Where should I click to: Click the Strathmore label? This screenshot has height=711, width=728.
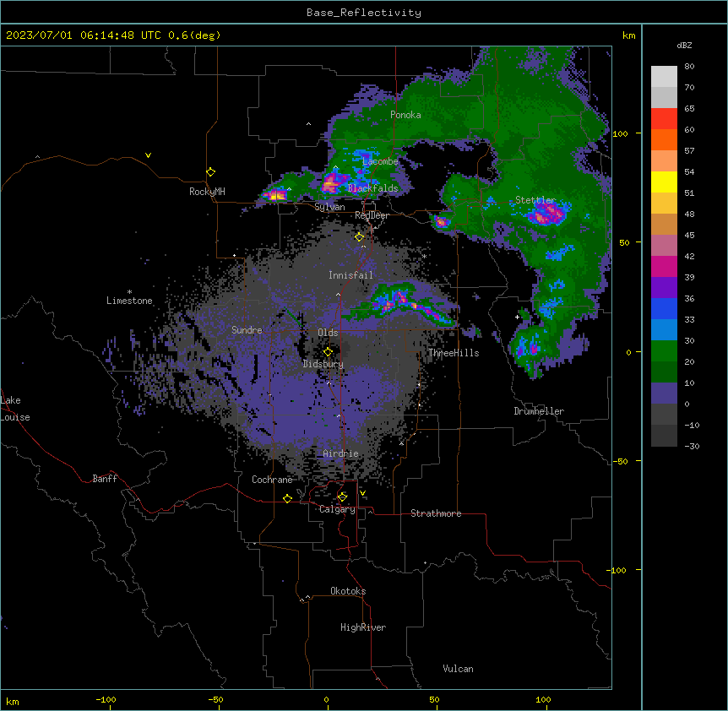click(436, 513)
